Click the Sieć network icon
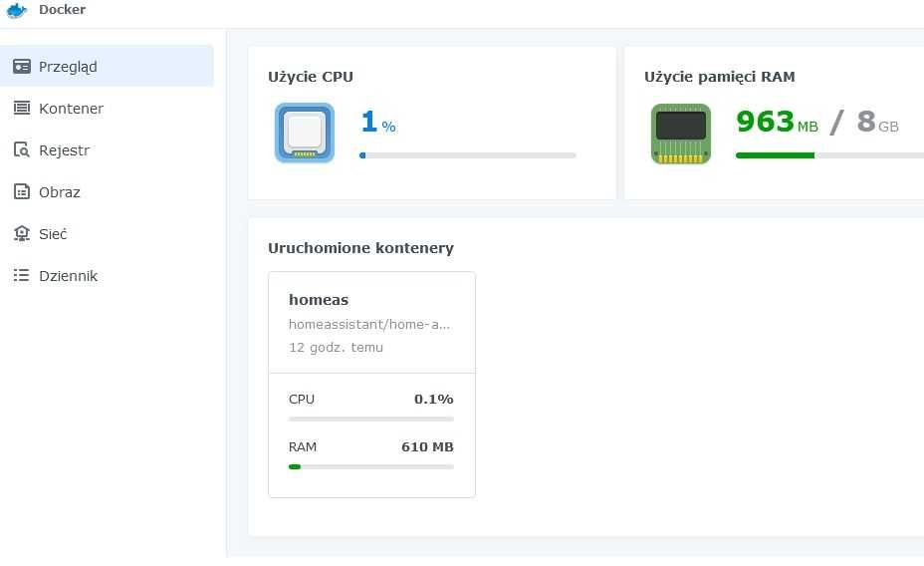Image resolution: width=924 pixels, height=566 pixels. (21, 234)
